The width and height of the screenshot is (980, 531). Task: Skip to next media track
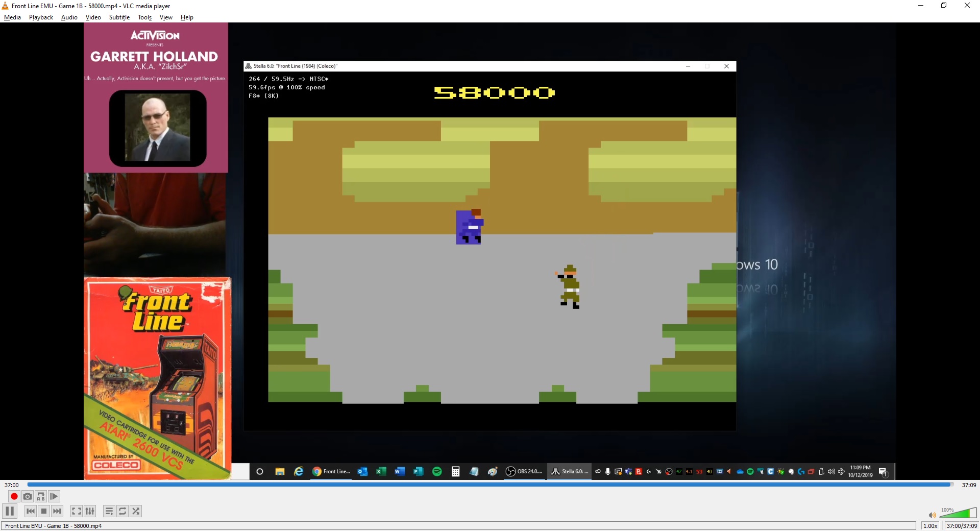(57, 511)
